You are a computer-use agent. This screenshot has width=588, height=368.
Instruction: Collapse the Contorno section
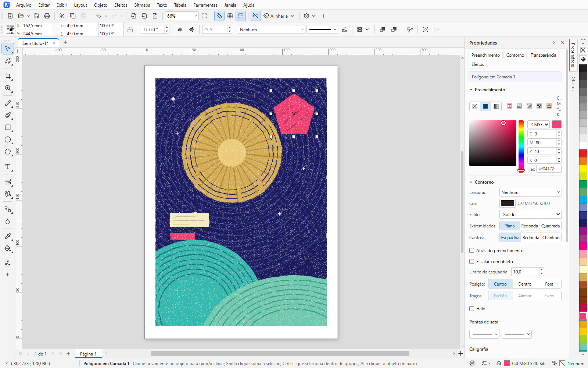(x=471, y=182)
